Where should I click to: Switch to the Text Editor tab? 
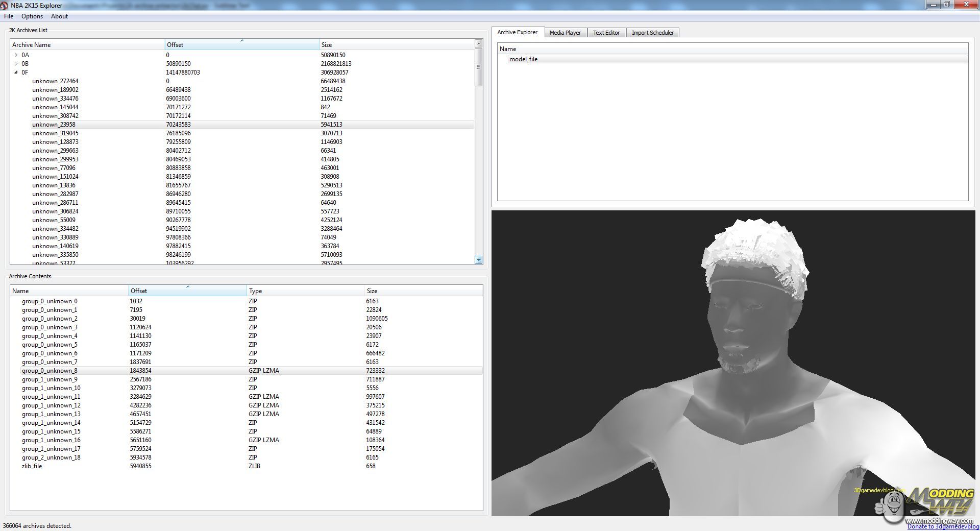[x=606, y=33]
